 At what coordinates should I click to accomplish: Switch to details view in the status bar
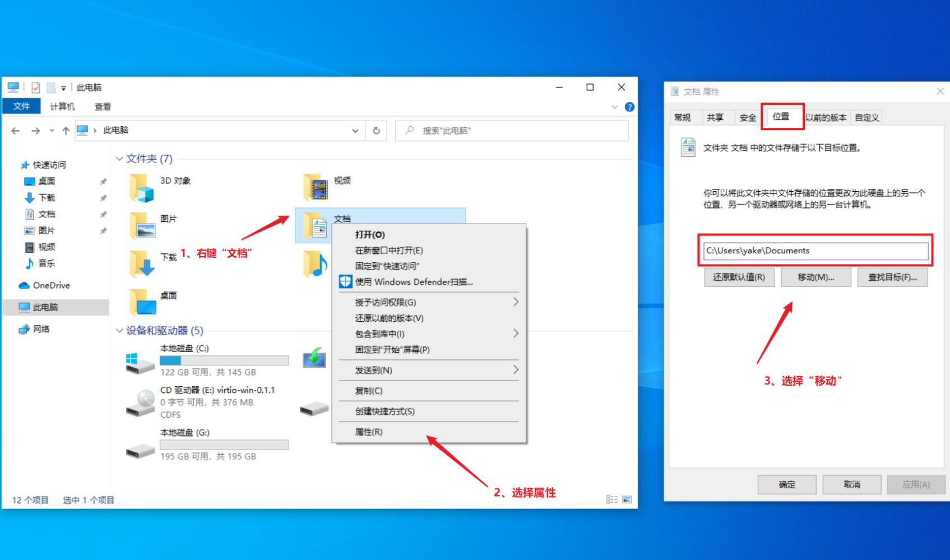(612, 499)
